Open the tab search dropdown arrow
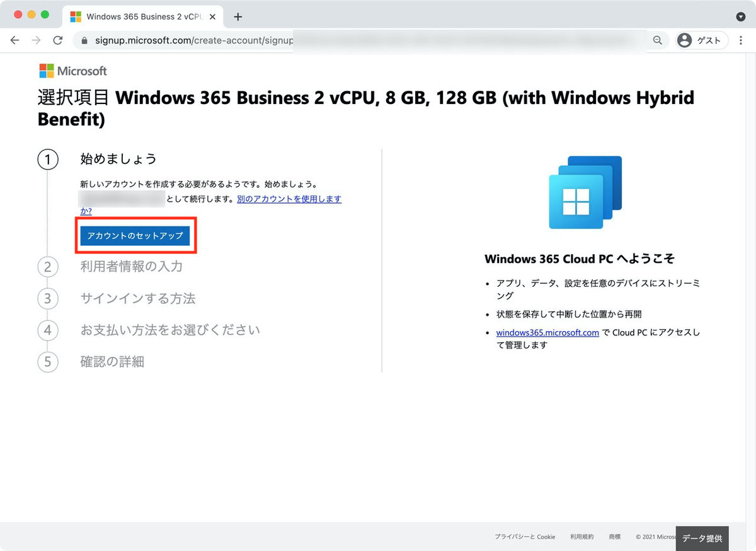The height and width of the screenshot is (551, 756). pos(741,17)
